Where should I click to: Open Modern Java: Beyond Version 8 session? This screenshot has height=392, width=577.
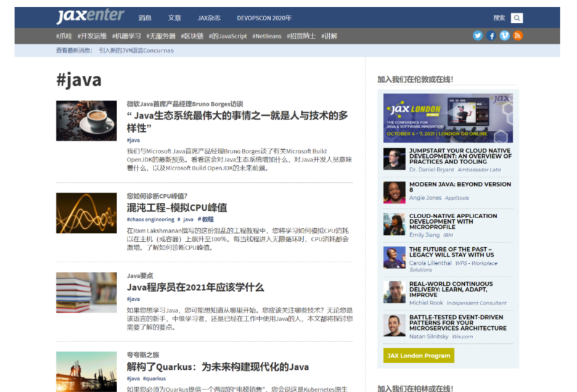(x=460, y=187)
